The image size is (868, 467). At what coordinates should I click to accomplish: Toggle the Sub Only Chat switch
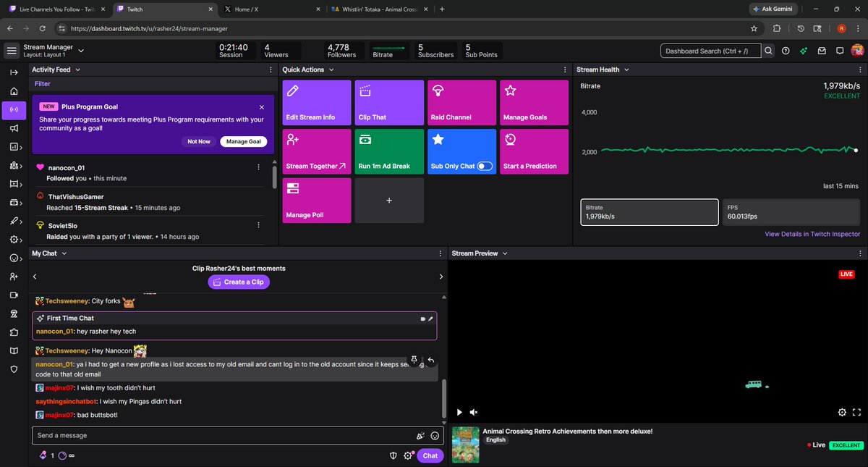point(485,166)
